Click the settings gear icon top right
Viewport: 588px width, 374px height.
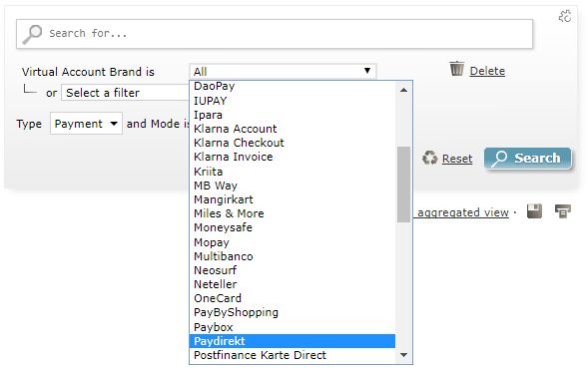tap(565, 16)
